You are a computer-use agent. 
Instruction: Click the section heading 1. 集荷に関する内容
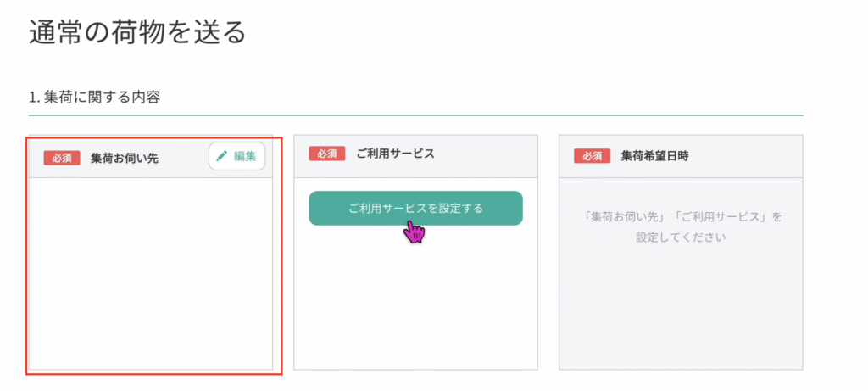[x=95, y=98]
